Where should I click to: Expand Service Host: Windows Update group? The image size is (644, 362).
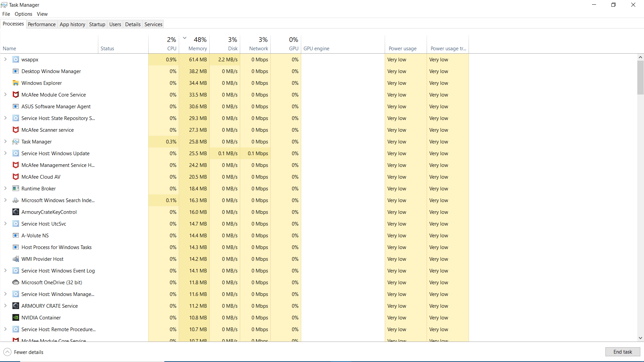pos(5,153)
